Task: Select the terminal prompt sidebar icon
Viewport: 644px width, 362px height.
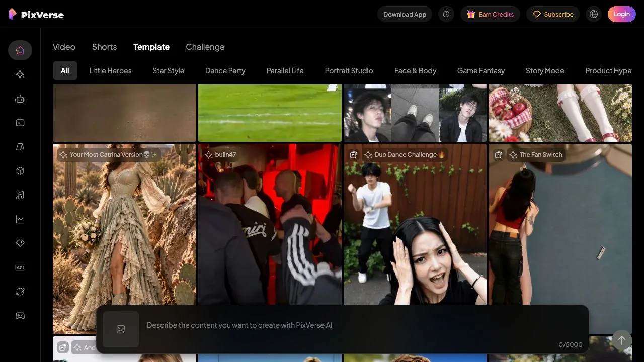Action: tap(20, 123)
